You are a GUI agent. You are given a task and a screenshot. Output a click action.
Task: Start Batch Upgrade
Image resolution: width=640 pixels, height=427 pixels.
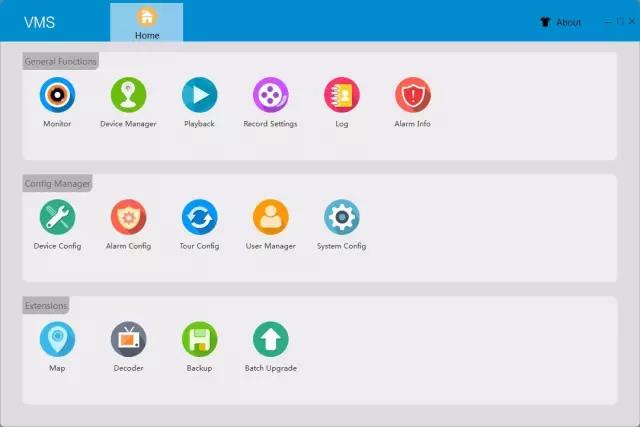[270, 339]
